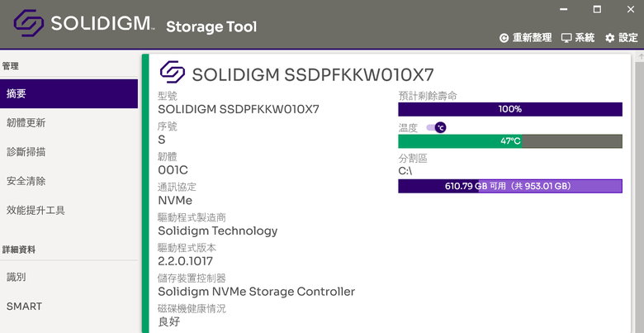Open 設定 via the gear icon
This screenshot has height=333, width=644.
click(610, 38)
